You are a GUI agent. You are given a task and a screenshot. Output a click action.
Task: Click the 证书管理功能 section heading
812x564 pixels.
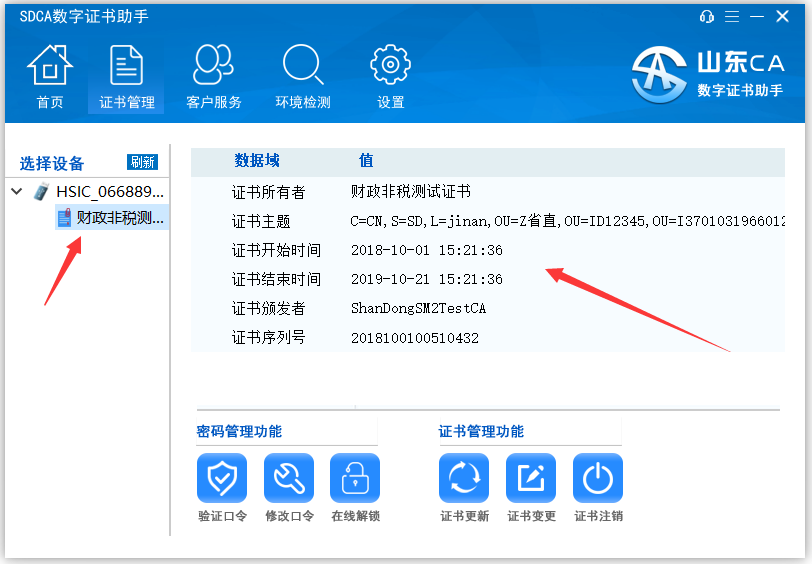click(481, 431)
